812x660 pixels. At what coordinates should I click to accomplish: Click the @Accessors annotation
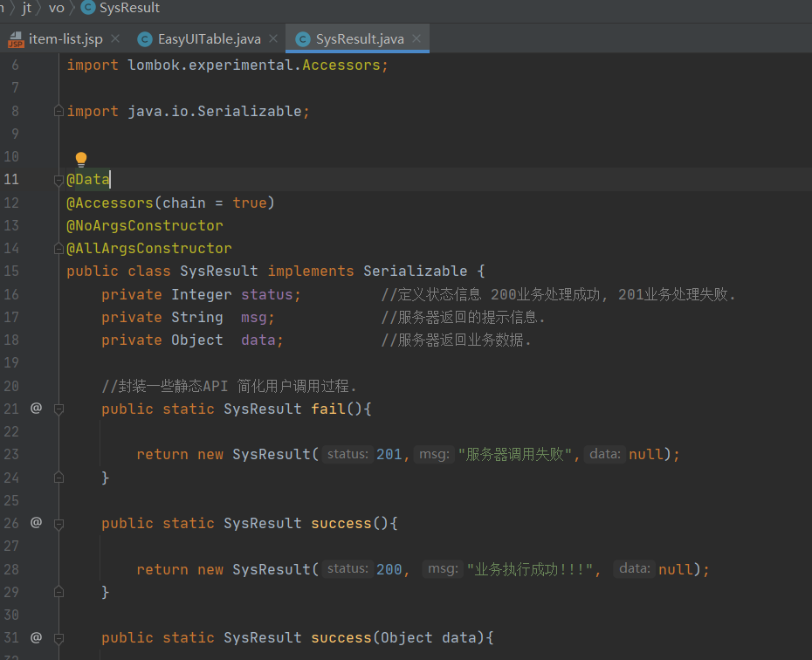click(110, 203)
